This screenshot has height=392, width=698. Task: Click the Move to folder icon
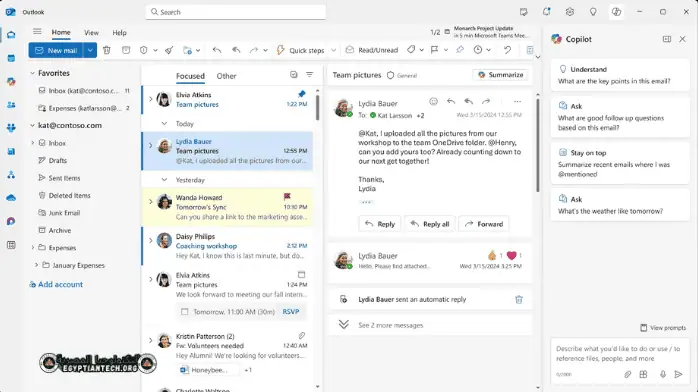[x=187, y=50]
